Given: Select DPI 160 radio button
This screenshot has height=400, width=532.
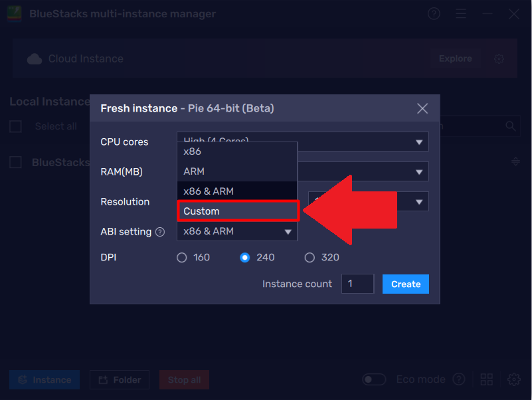Looking at the screenshot, I should click(182, 257).
